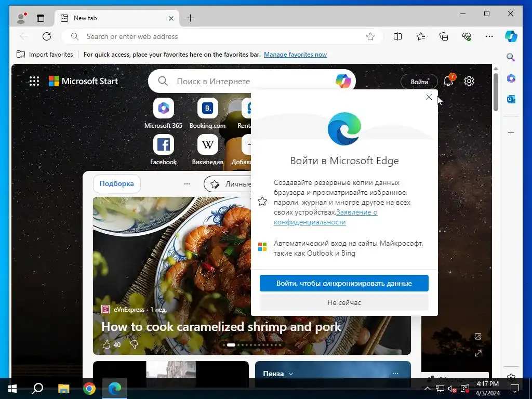Open the Booking.com quick link tile
This screenshot has height=399, width=532.
pos(207,113)
